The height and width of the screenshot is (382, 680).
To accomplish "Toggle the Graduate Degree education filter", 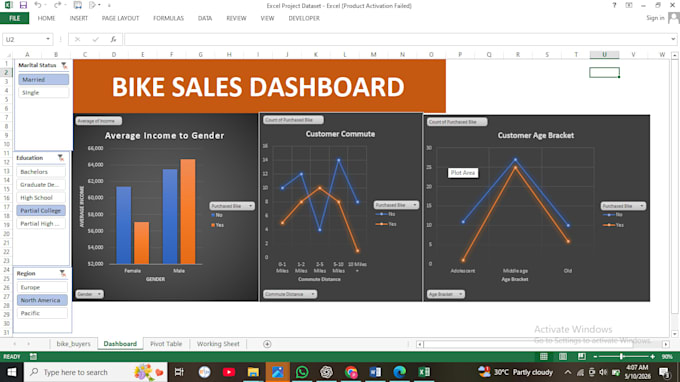I will (x=41, y=185).
